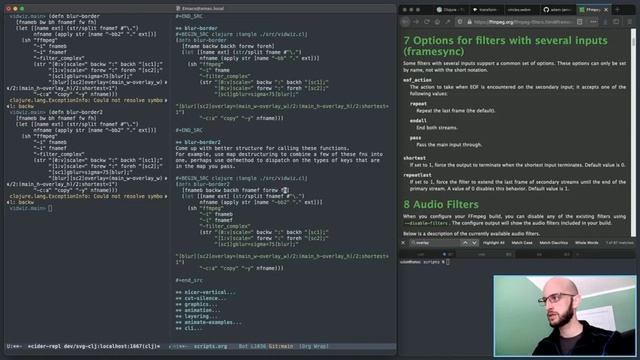This screenshot has height=360, width=640.
Task: Toggle Match Case in find bar
Action: pos(522,243)
